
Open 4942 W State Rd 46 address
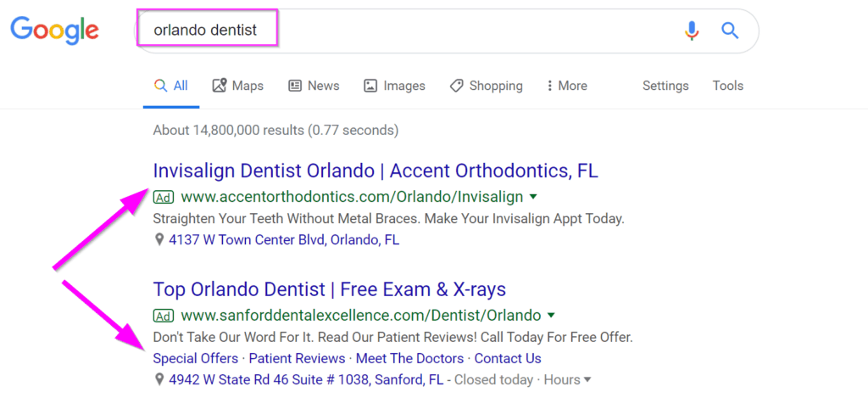306,380
